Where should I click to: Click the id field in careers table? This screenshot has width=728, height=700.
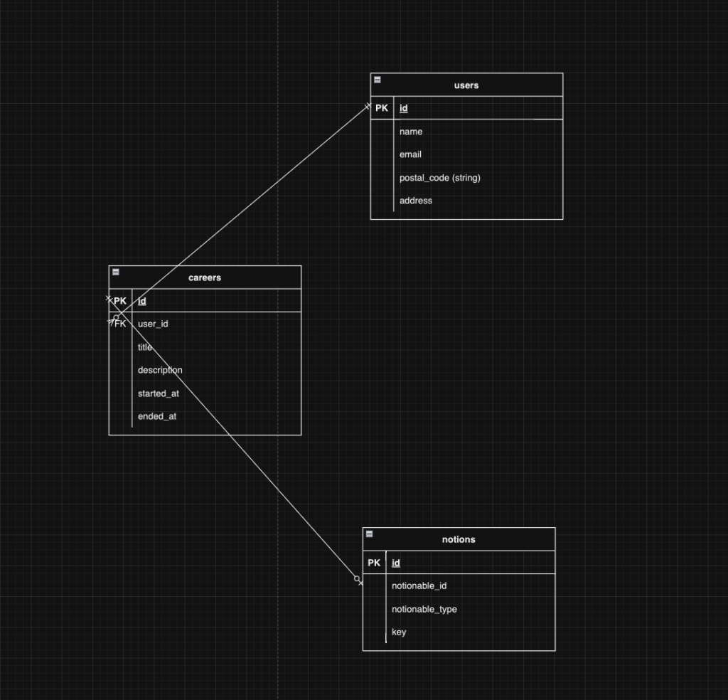click(217, 300)
